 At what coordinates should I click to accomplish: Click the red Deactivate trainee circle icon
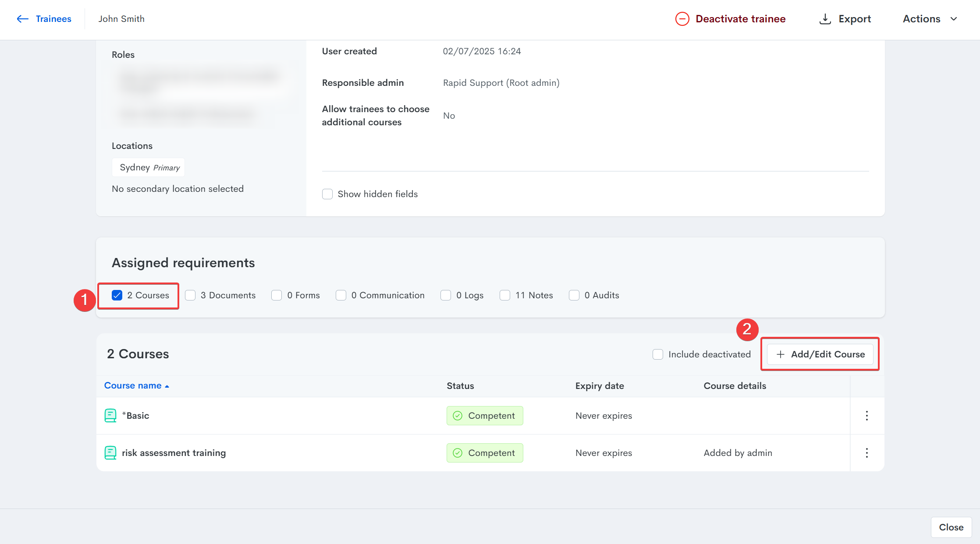tap(682, 19)
